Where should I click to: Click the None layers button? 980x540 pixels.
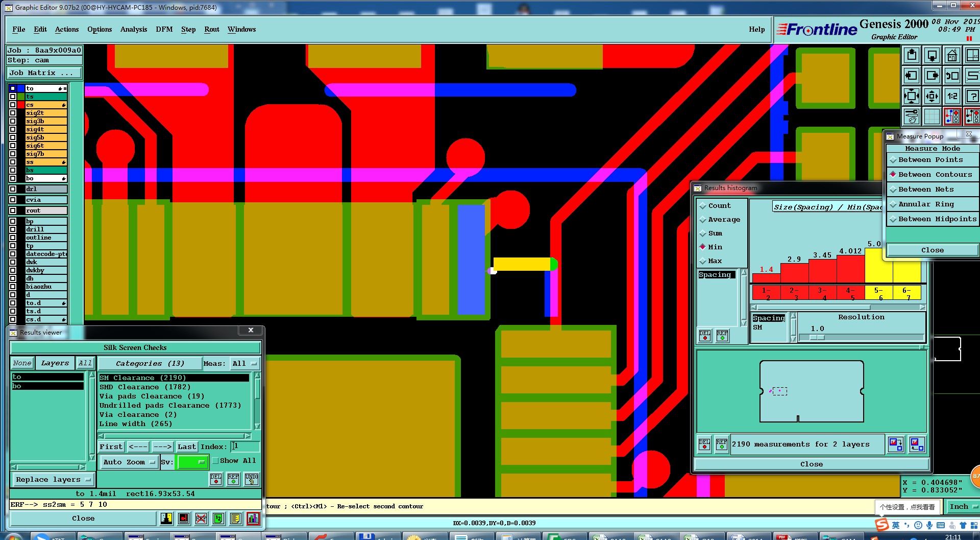[x=22, y=363]
